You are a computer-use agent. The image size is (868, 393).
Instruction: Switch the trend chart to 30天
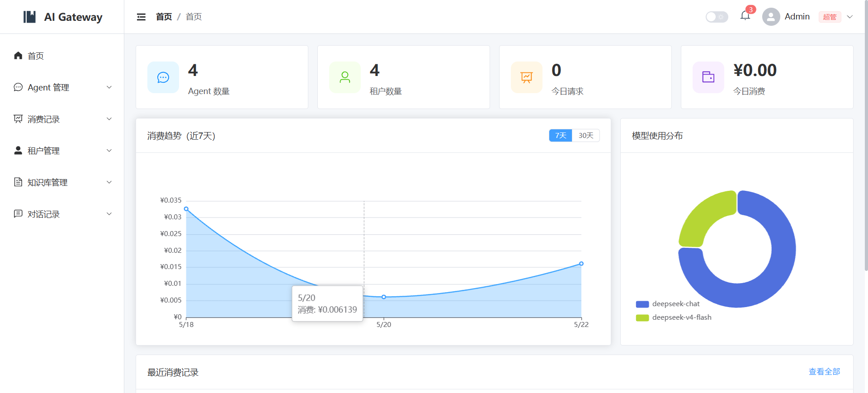coord(586,136)
